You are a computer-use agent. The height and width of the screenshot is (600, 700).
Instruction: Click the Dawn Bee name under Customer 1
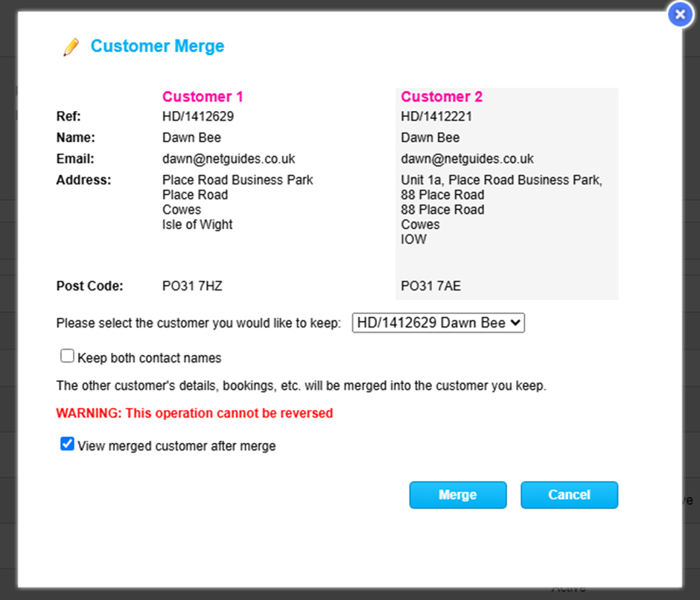191,138
